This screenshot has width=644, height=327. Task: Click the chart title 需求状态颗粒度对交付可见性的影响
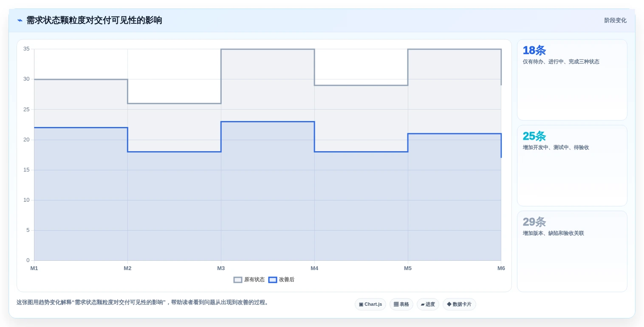pyautogui.click(x=94, y=20)
